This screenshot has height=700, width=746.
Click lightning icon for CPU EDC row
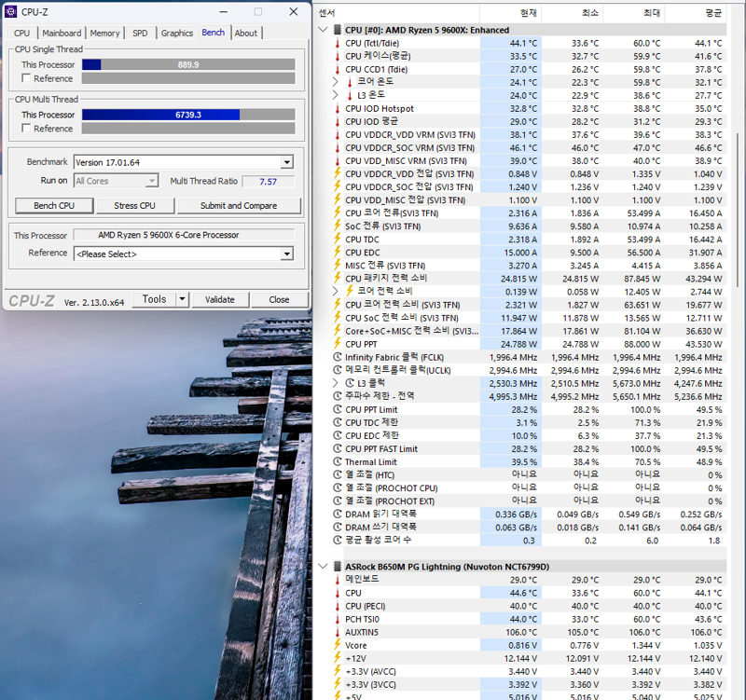[338, 252]
